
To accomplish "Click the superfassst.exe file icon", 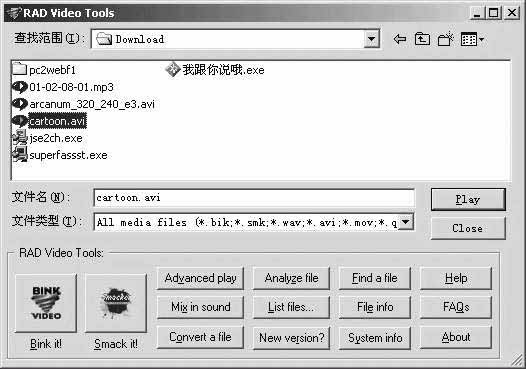I will pyautogui.click(x=19, y=155).
